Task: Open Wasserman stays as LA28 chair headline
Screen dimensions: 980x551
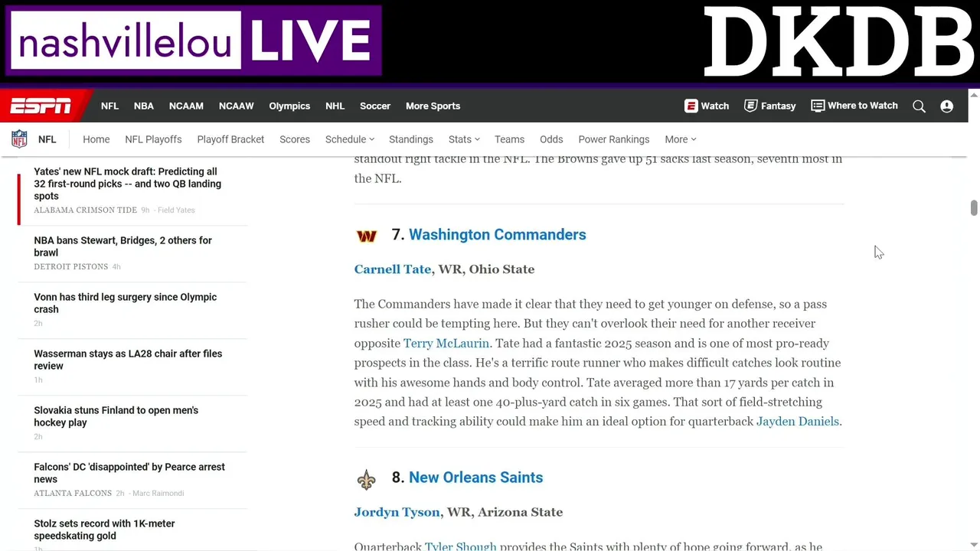Action: point(128,360)
